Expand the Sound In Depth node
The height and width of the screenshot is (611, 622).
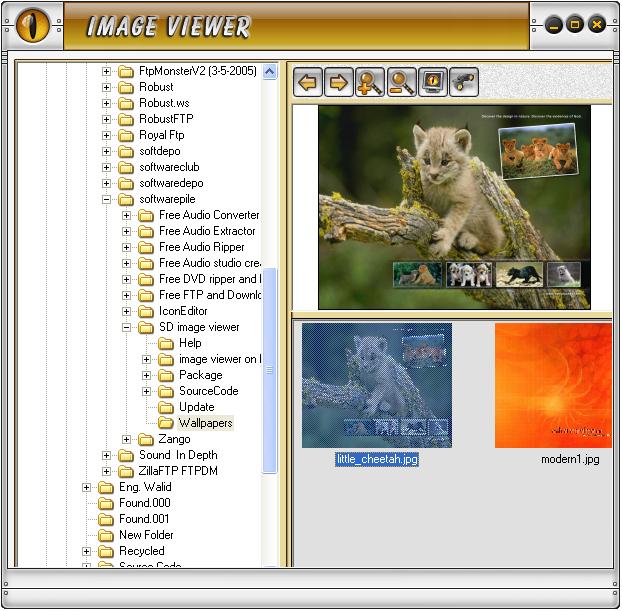(x=106, y=455)
